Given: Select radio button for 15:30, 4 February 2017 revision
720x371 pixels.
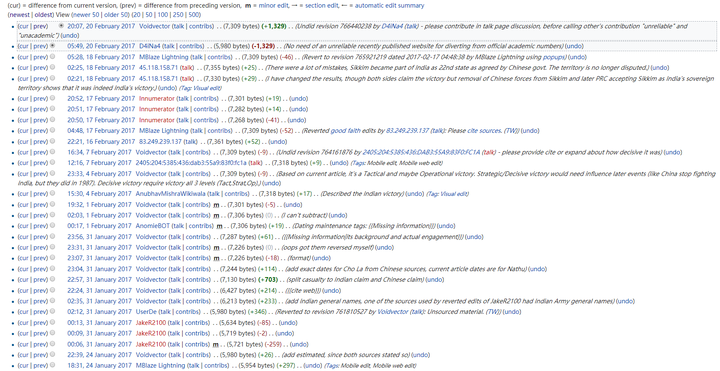Looking at the screenshot, I should coord(52,194).
